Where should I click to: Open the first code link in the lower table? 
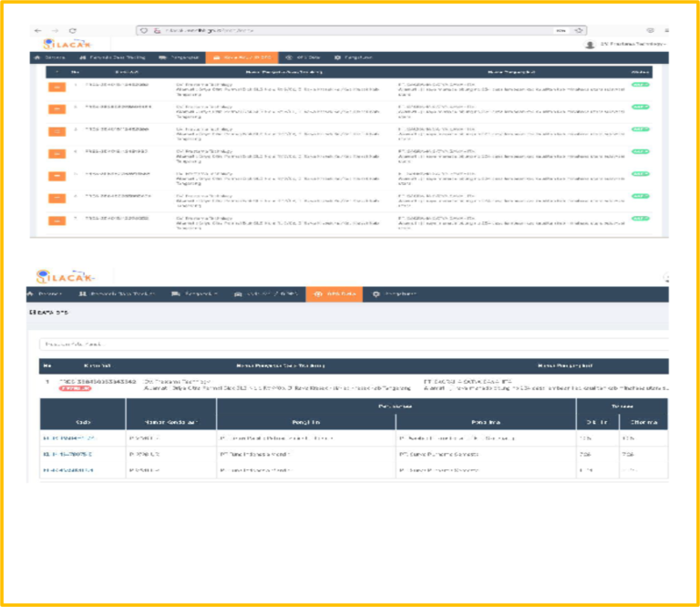[68, 437]
